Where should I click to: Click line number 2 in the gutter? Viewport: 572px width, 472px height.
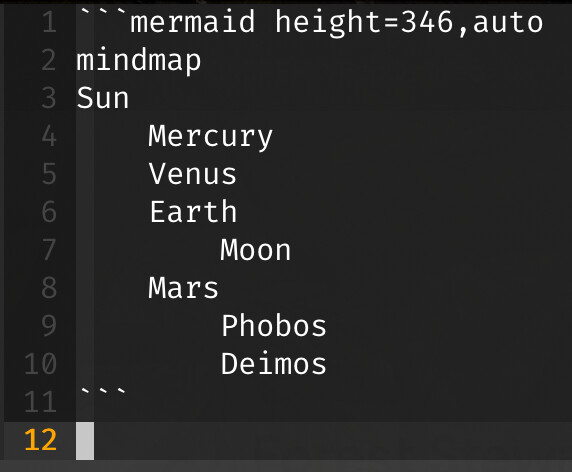[x=49, y=60]
